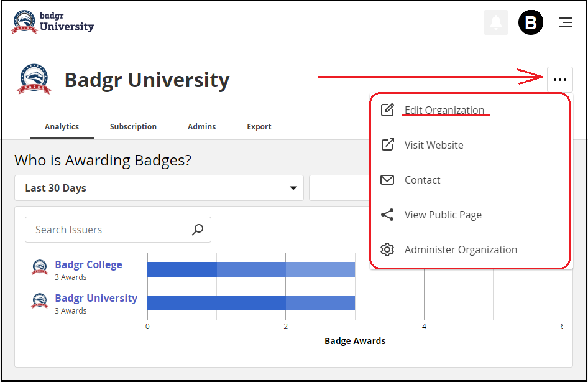Click the Badgr University header logo
The width and height of the screenshot is (588, 382).
[x=53, y=22]
